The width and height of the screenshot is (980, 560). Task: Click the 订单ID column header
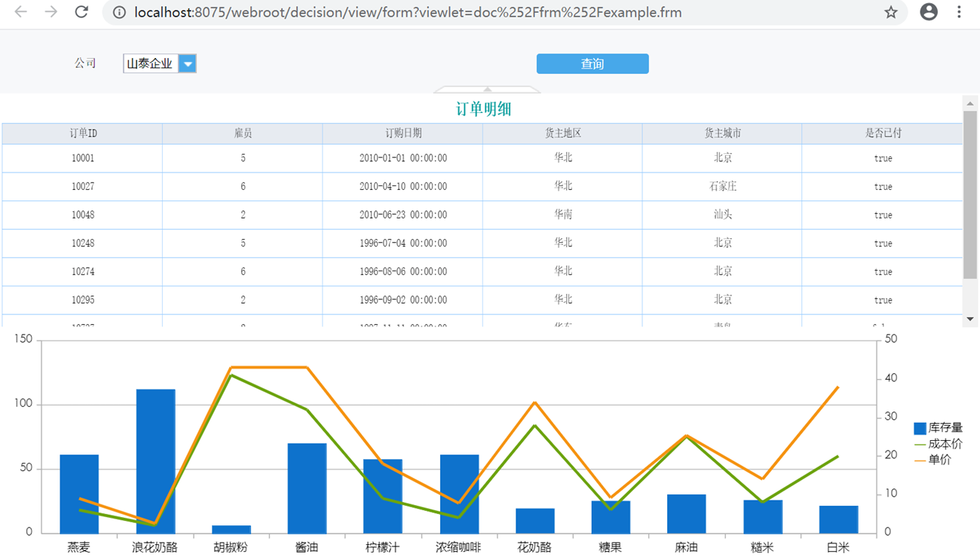click(82, 133)
